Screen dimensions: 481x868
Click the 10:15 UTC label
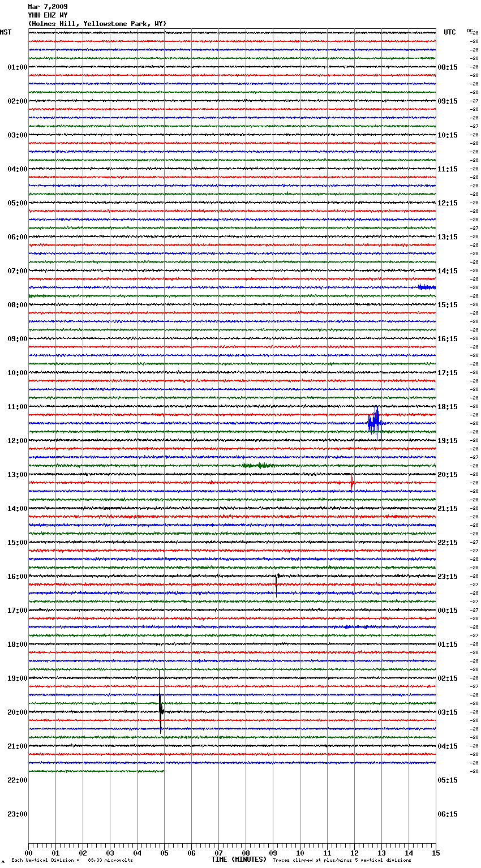pos(448,135)
